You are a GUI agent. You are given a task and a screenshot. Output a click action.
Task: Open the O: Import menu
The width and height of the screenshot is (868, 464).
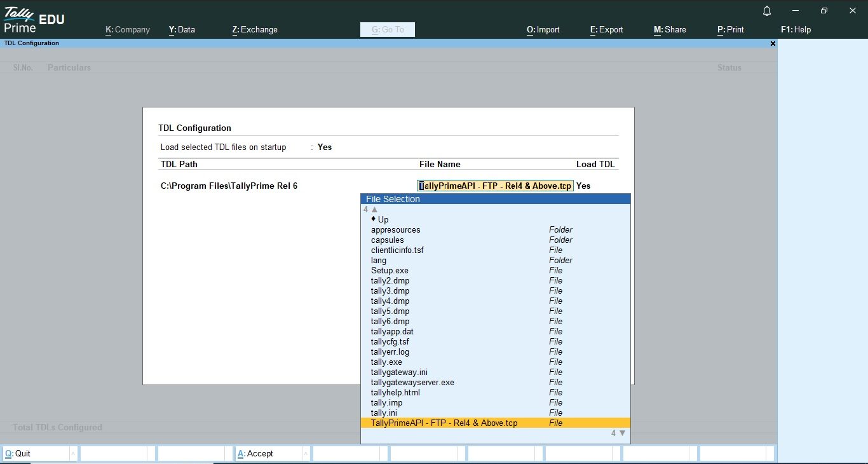point(543,29)
